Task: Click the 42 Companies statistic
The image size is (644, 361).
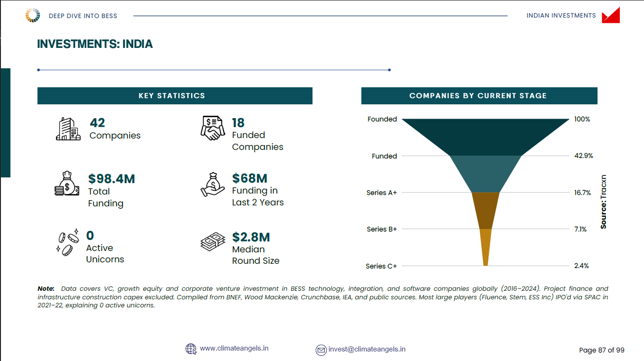Action: click(115, 129)
